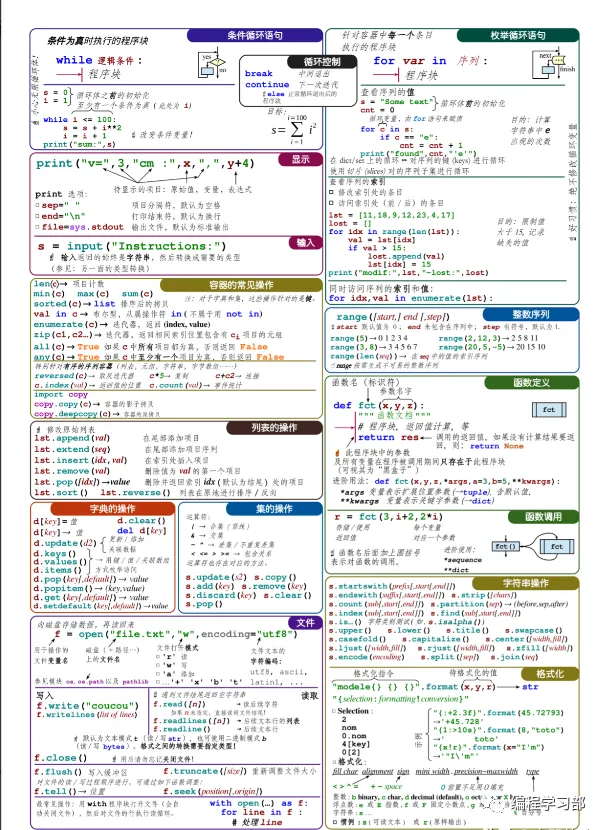Image resolution: width=605 pixels, height=830 pixels.
Task: Click the 's.discard(key)' set entry
Action: pyautogui.click(x=221, y=596)
